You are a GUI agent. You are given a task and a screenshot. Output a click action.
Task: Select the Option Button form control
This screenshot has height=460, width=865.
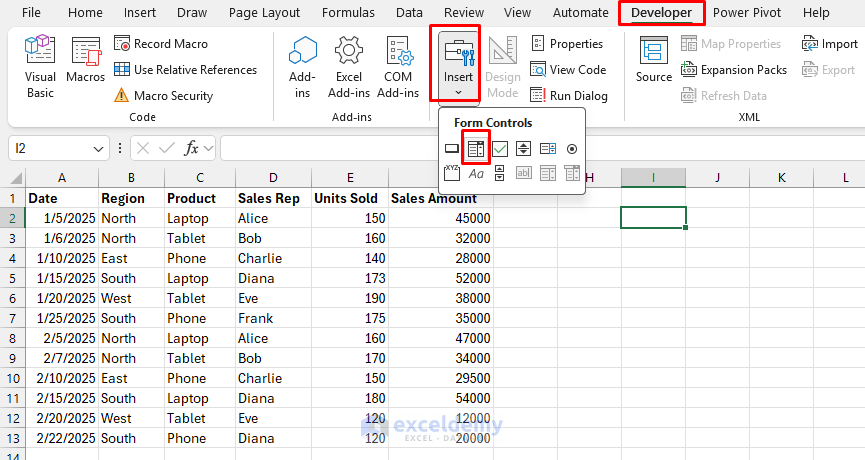(x=572, y=148)
